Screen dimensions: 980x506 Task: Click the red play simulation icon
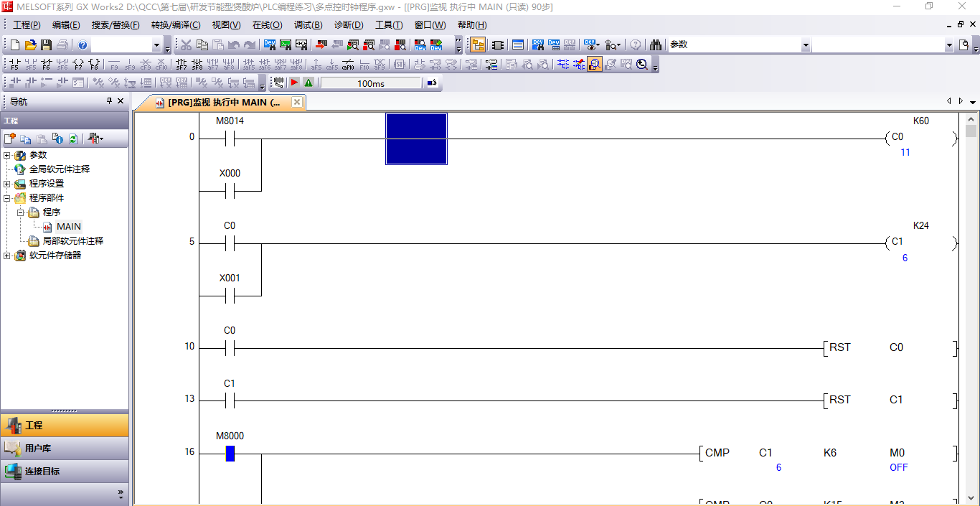294,83
